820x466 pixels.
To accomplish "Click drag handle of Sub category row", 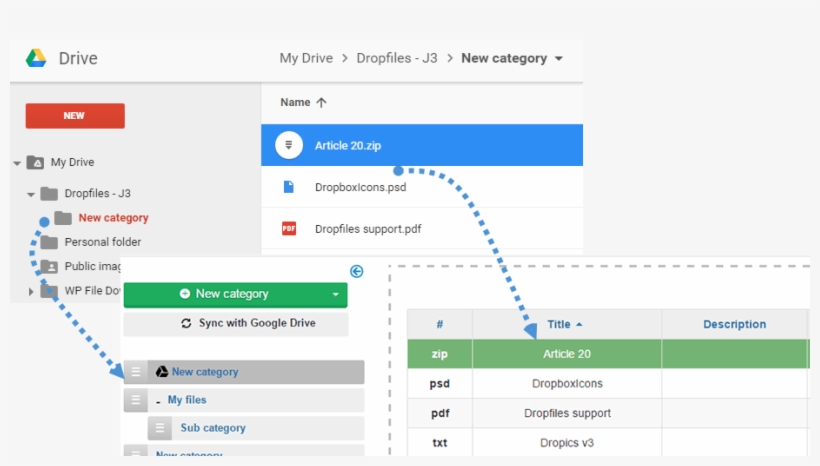I will [160, 428].
